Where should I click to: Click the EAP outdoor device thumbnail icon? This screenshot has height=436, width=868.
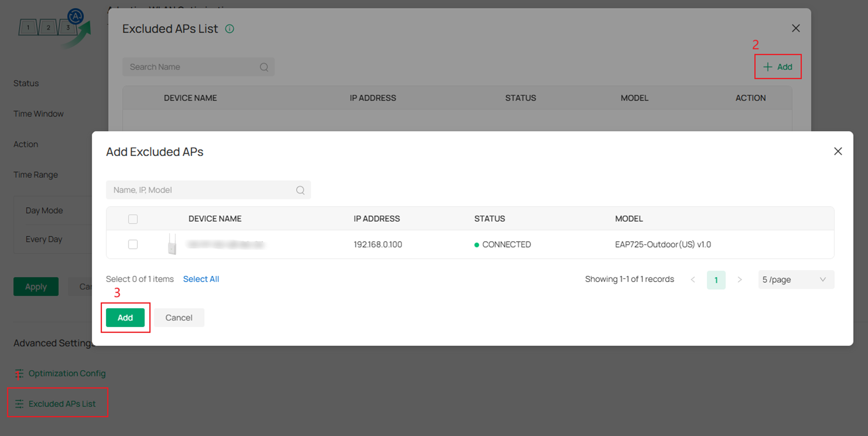tap(172, 244)
